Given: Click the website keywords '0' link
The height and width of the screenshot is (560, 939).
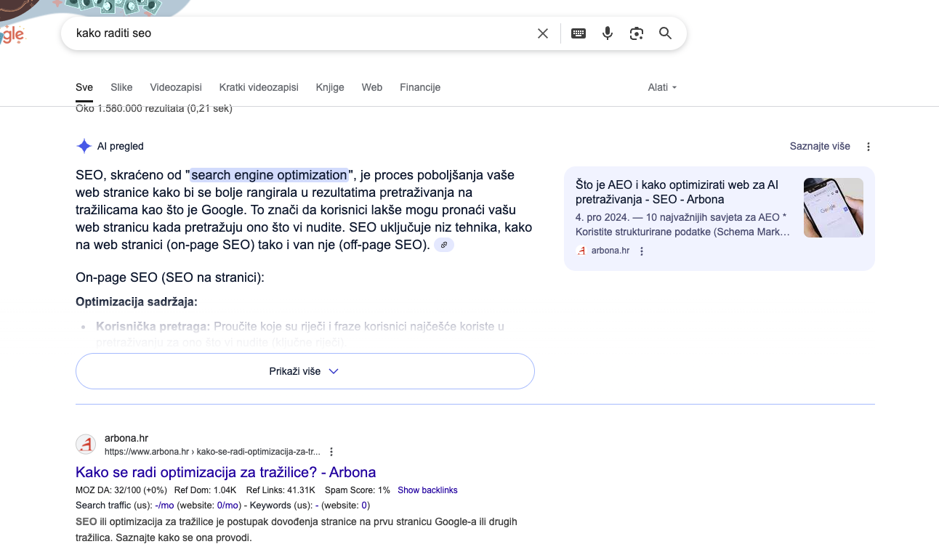Looking at the screenshot, I should [x=364, y=506].
